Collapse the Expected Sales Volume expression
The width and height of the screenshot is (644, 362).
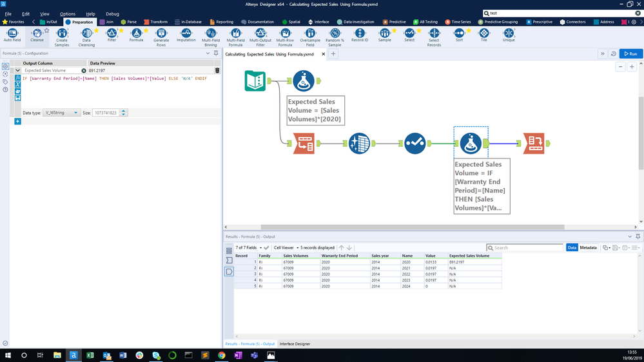[18, 70]
